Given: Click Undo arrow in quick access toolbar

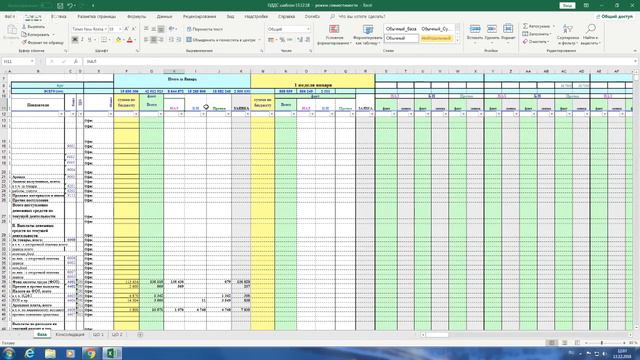Looking at the screenshot, I should point(70,6).
